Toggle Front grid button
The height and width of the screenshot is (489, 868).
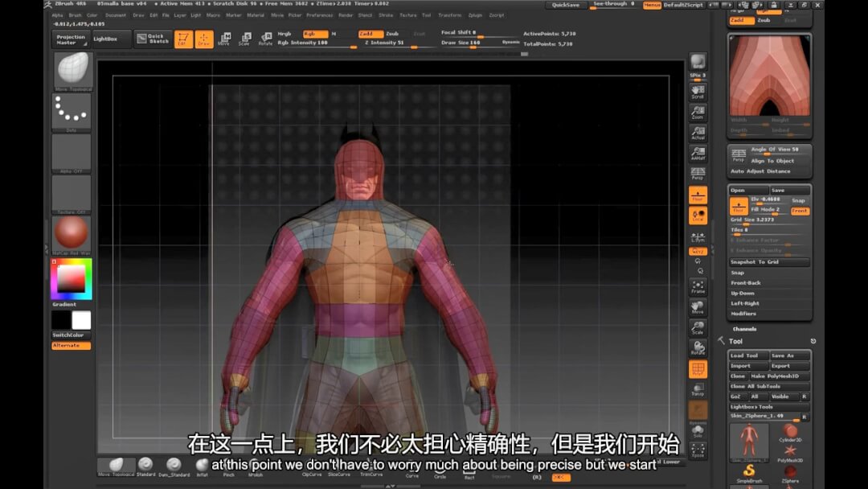(800, 211)
